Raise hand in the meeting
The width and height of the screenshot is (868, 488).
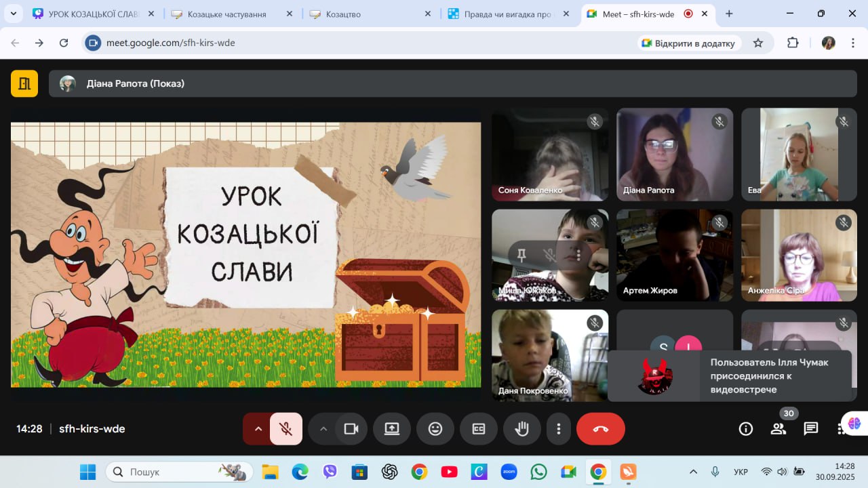[x=521, y=429]
